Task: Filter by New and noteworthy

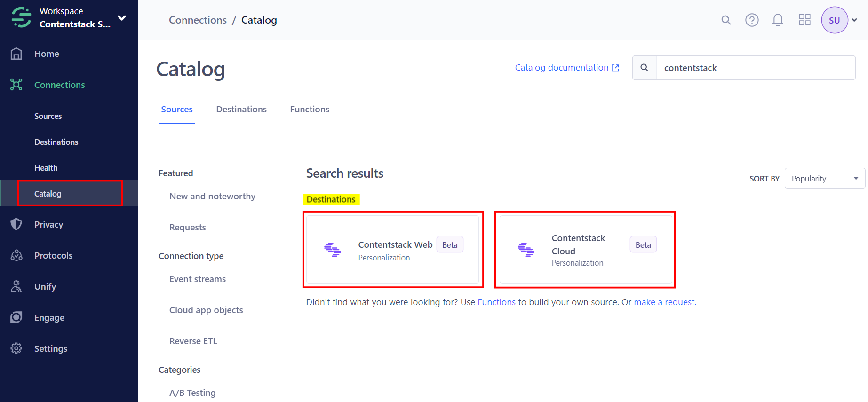Action: [x=212, y=197]
